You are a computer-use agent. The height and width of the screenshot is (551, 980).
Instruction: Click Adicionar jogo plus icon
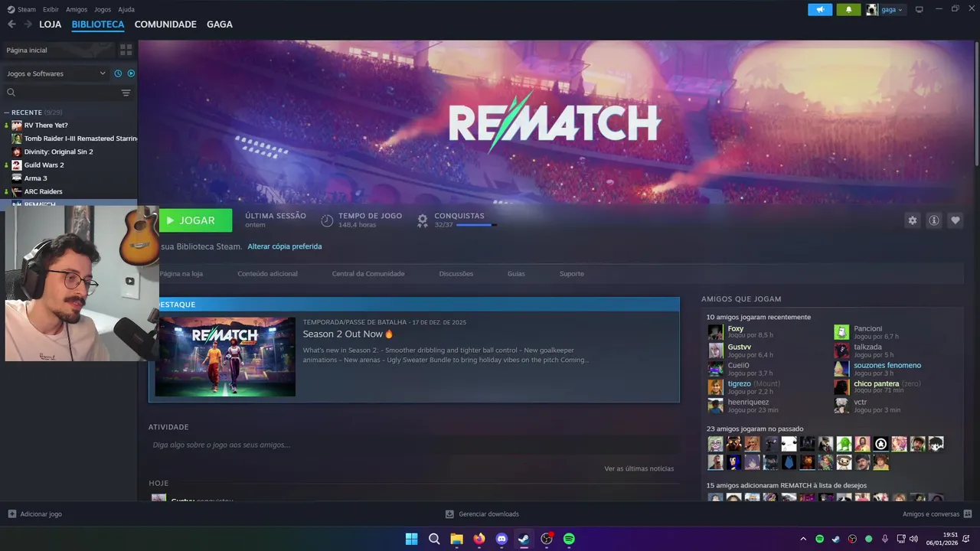point(11,514)
